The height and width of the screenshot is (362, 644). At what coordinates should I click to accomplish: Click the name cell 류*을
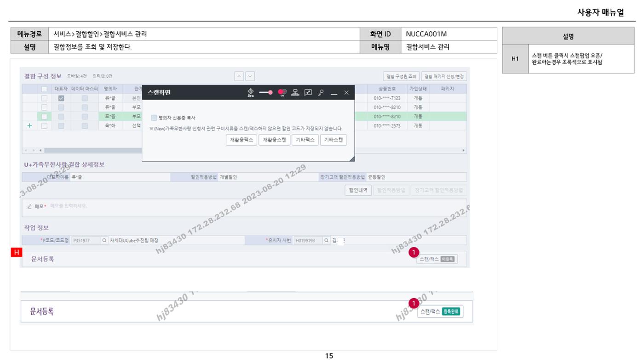(110, 107)
